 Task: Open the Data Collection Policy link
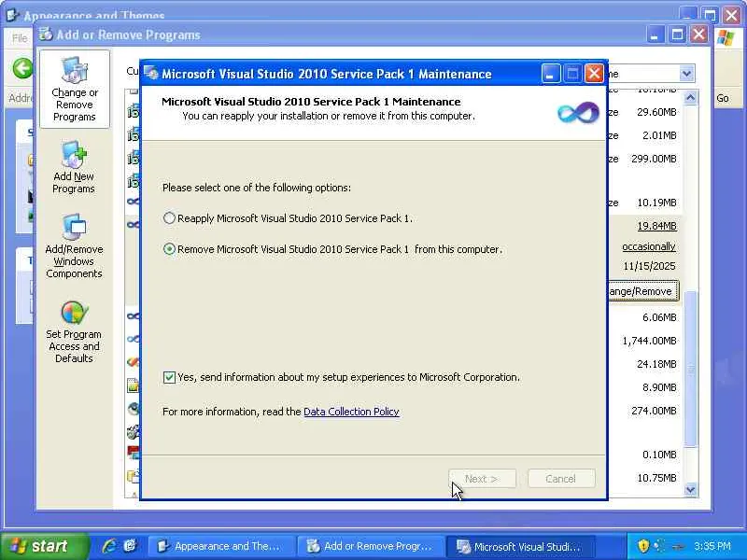[351, 412]
